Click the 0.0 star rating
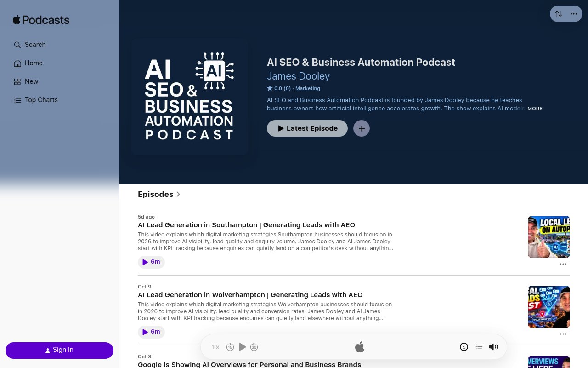 pyautogui.click(x=279, y=88)
